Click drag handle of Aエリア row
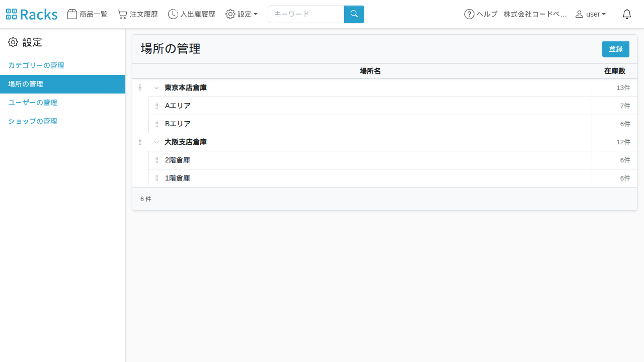The height and width of the screenshot is (362, 644). (x=156, y=106)
